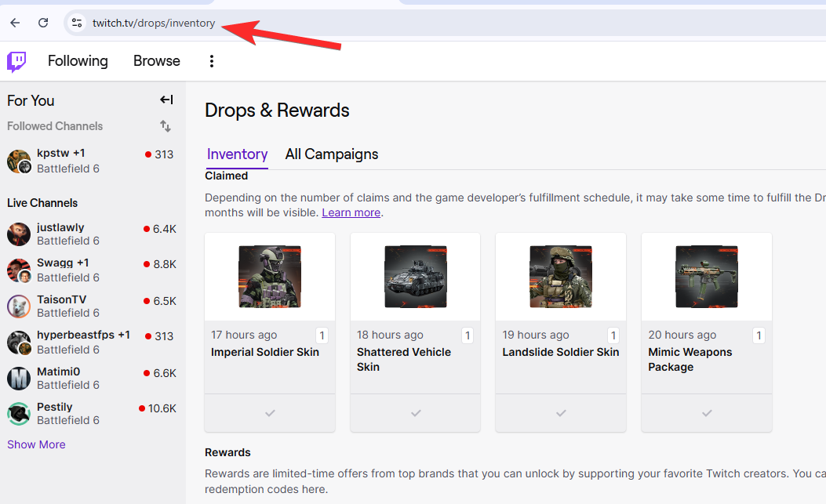Click Shattered Vehicle Skin title

(404, 359)
